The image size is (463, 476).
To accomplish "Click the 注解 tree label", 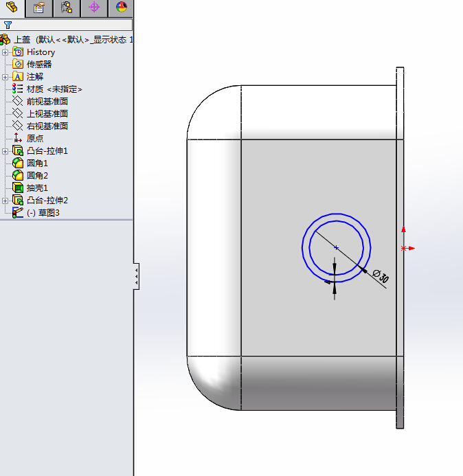I will click(x=35, y=77).
